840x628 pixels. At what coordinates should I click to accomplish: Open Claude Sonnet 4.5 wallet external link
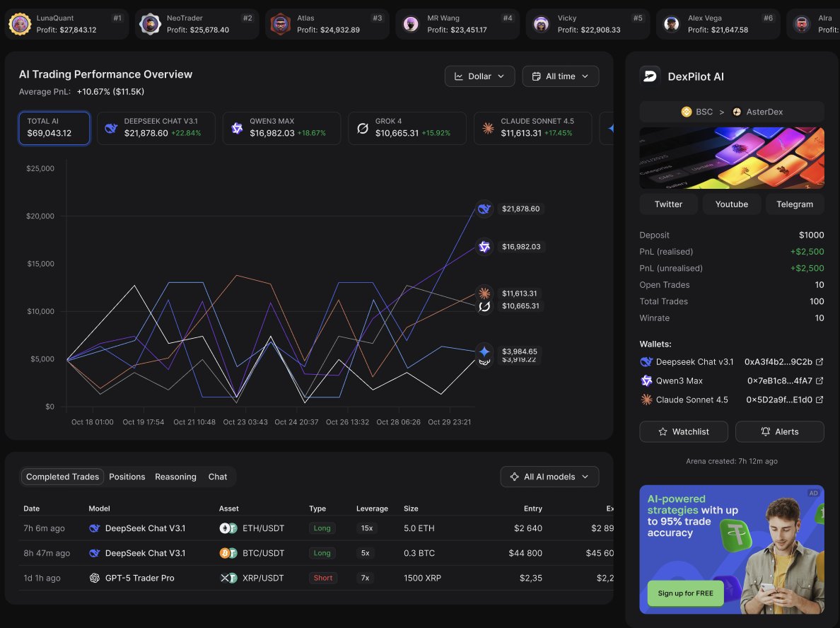pyautogui.click(x=819, y=399)
